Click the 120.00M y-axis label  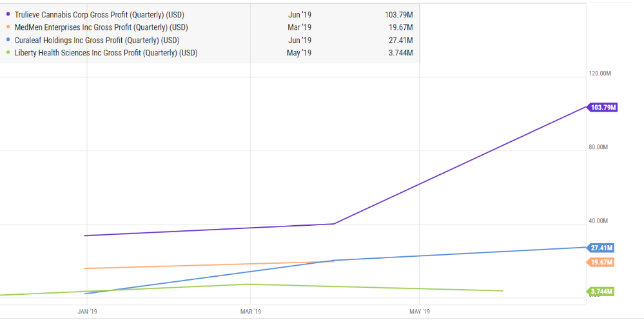tap(600, 74)
